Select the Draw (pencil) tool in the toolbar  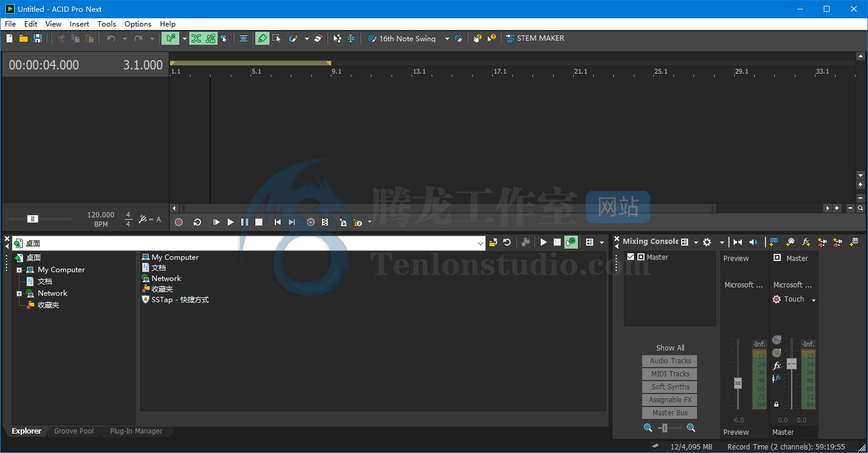pyautogui.click(x=262, y=38)
